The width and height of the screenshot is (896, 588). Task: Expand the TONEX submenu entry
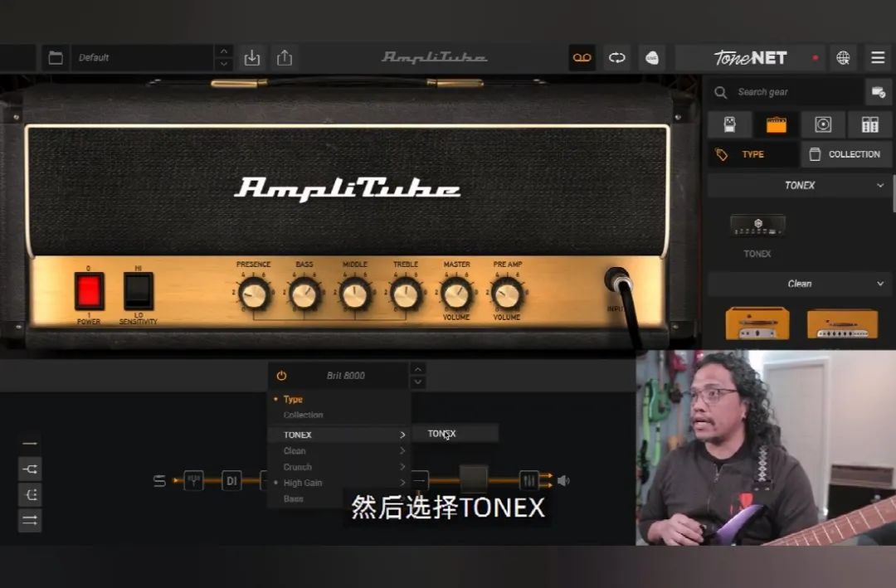pos(339,435)
